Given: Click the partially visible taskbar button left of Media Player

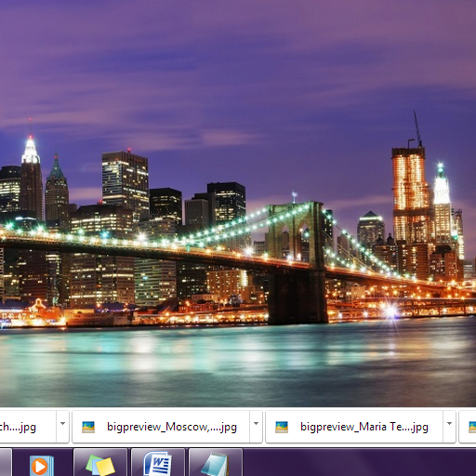Looking at the screenshot, I should tap(6, 462).
